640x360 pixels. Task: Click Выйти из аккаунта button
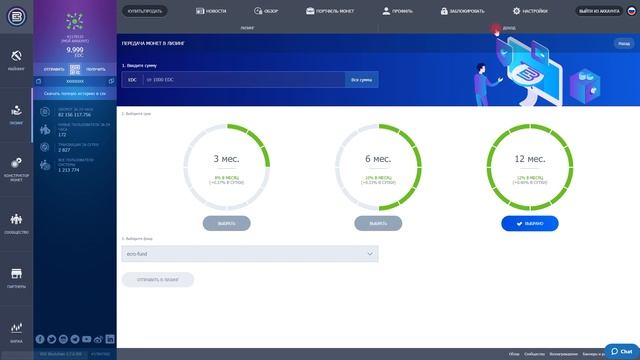tap(599, 11)
